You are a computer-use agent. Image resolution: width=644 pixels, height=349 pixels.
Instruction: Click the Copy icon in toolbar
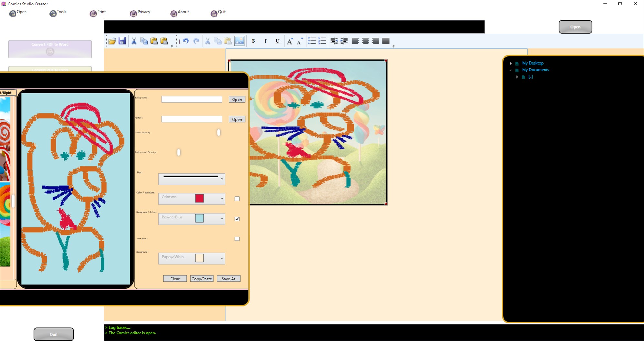coord(145,40)
